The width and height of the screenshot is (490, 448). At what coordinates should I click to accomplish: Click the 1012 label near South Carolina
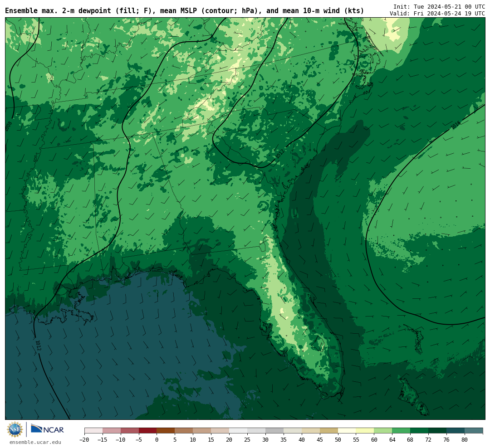280,153
